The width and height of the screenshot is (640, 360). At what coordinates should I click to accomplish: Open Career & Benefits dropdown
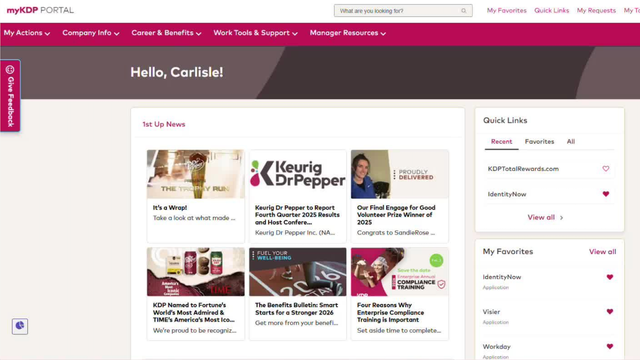click(x=166, y=33)
